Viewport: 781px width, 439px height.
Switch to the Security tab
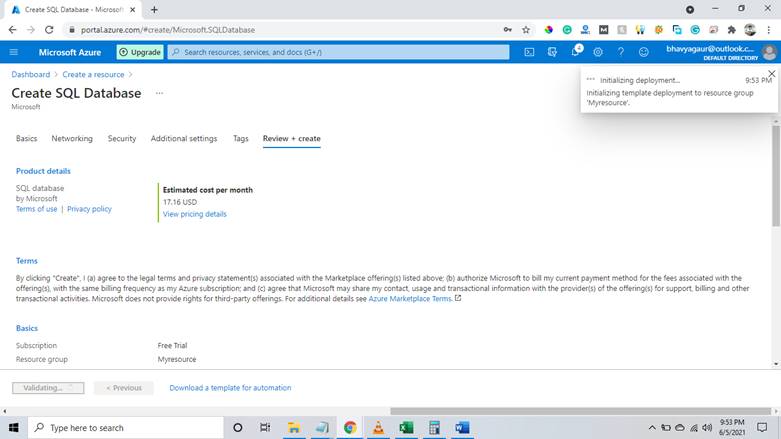pos(122,139)
